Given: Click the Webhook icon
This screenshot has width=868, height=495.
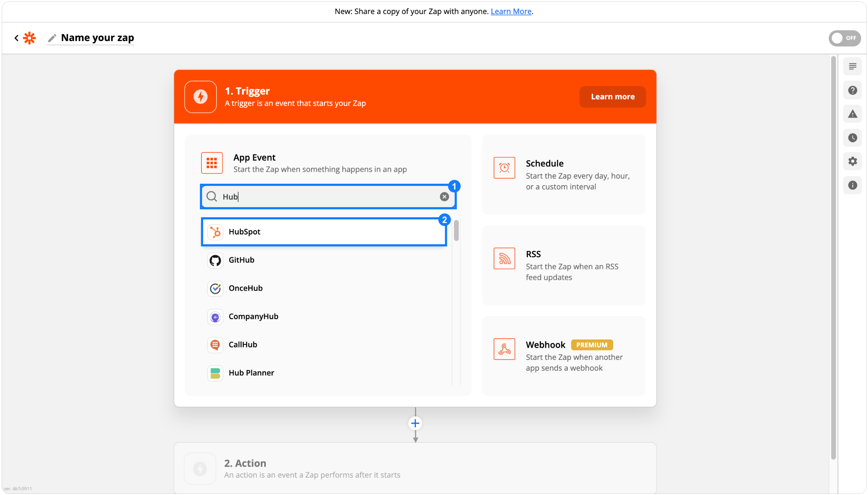Looking at the screenshot, I should point(504,349).
